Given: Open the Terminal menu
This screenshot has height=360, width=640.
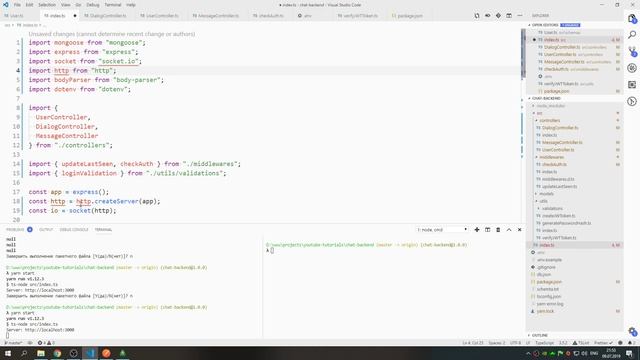Looking at the screenshot, I should point(113,5).
